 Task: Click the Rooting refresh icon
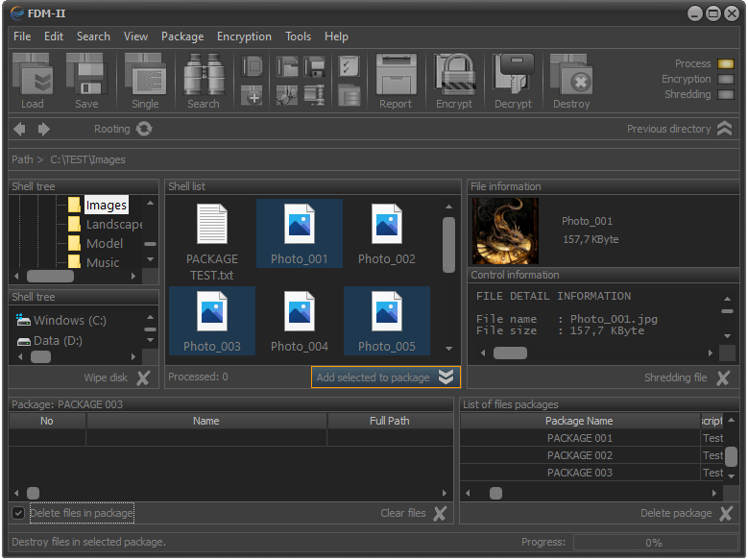[144, 129]
